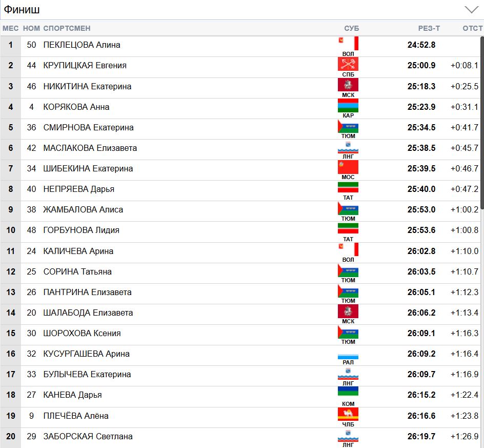Sort by the РЕЗ-Т column header
484x448 pixels.
pyautogui.click(x=429, y=28)
